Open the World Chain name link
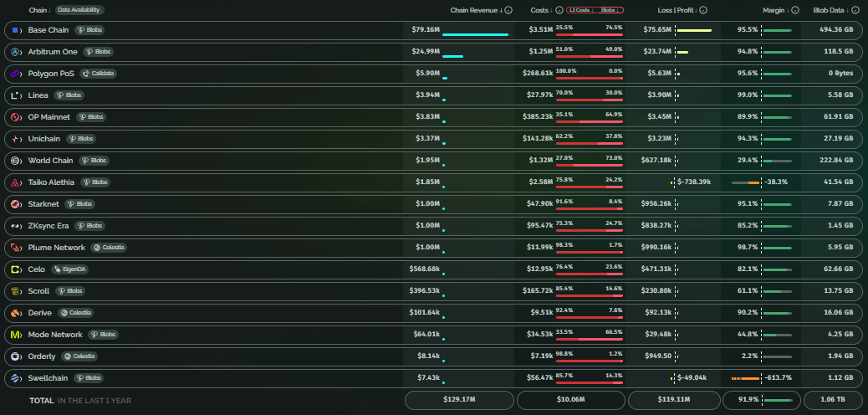 click(x=50, y=161)
